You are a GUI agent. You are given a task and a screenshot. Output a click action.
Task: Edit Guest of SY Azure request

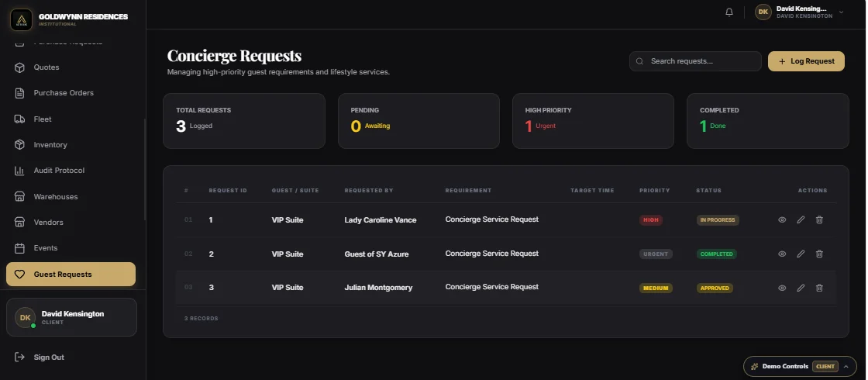801,254
